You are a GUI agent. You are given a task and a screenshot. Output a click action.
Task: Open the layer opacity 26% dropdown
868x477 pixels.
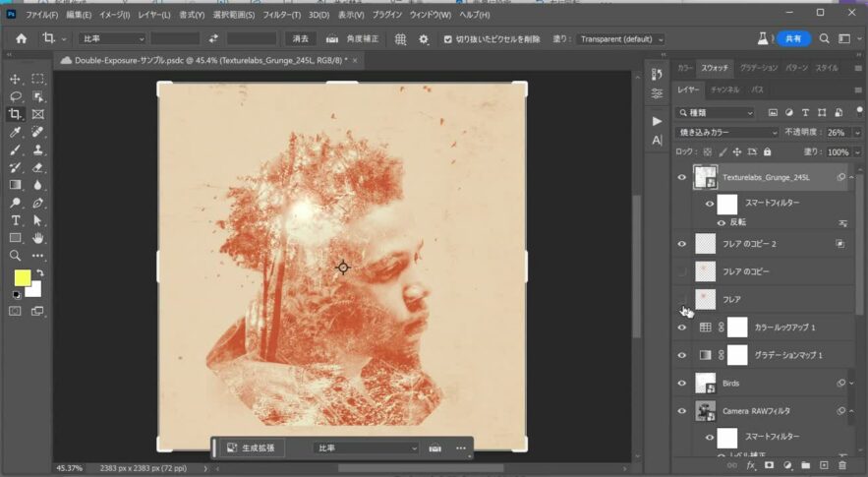pyautogui.click(x=857, y=133)
